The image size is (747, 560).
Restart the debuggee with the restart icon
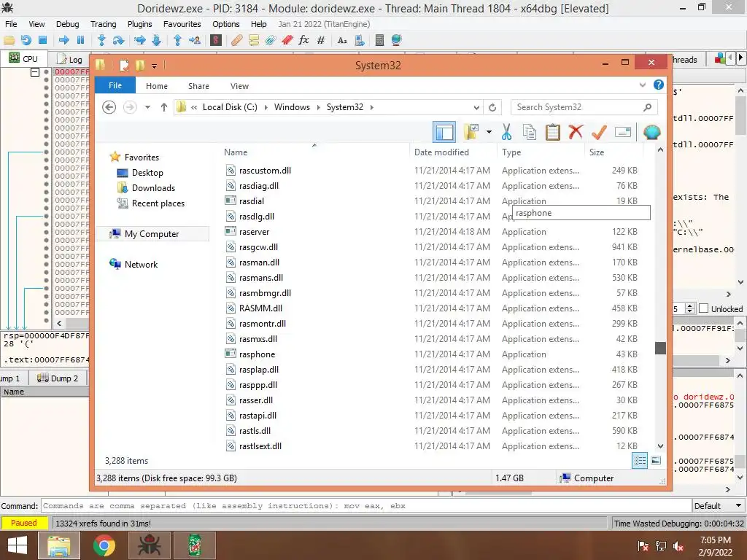pos(26,40)
